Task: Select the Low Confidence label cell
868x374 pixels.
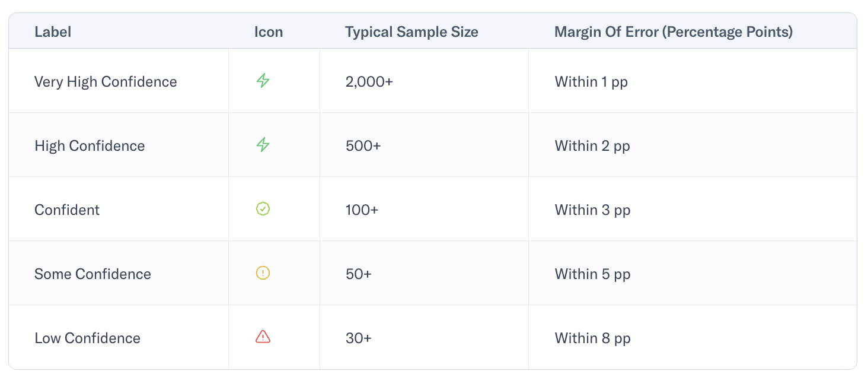Action: point(119,337)
